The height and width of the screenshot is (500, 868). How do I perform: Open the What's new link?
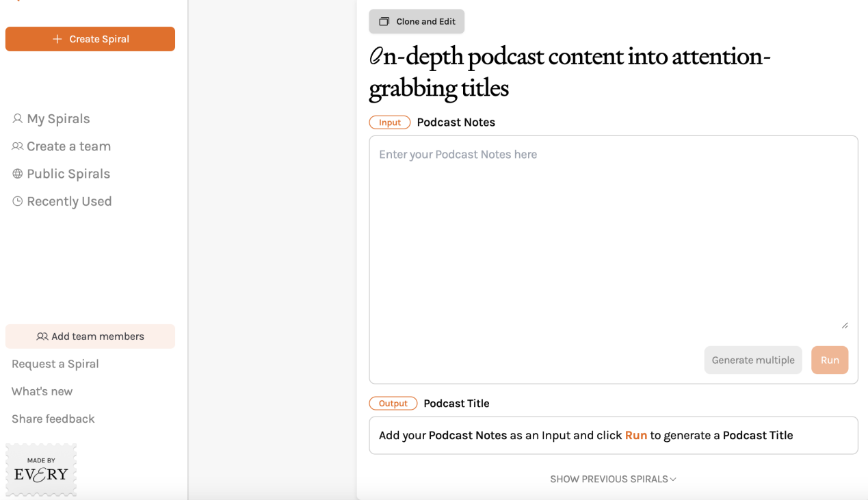pyautogui.click(x=42, y=391)
